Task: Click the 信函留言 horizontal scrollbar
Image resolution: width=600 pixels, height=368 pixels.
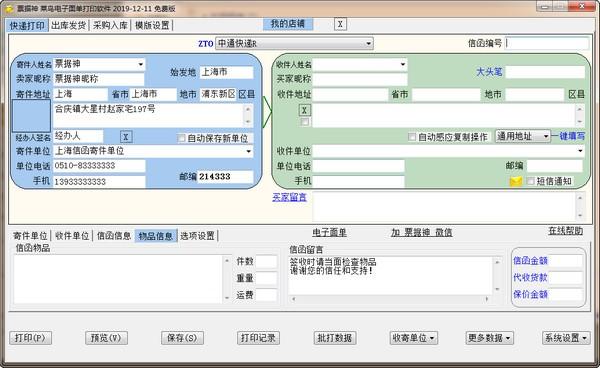Action: pos(390,299)
